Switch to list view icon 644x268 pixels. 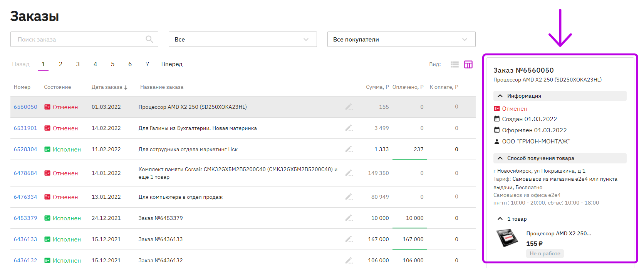tap(454, 65)
